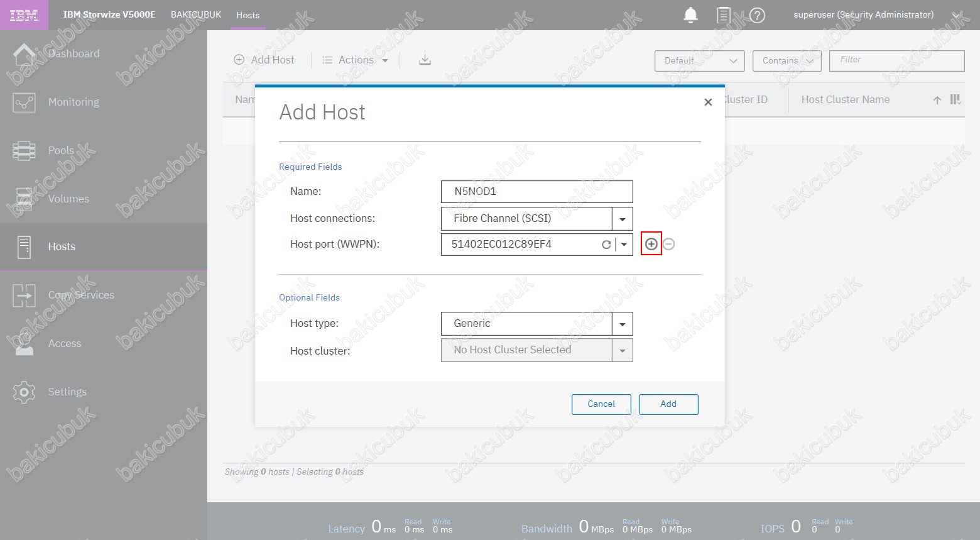Click the Access user icon
Image resolution: width=980 pixels, height=540 pixels.
tap(24, 343)
